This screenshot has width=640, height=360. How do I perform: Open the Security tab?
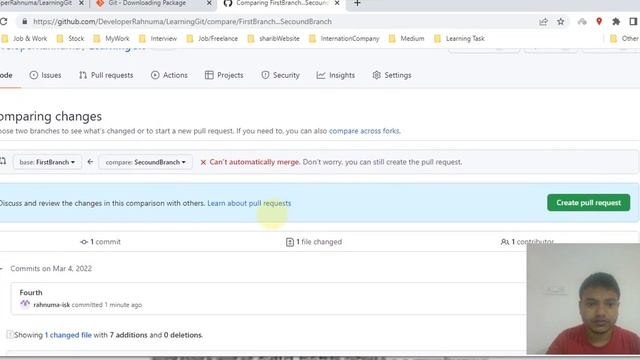(x=280, y=76)
